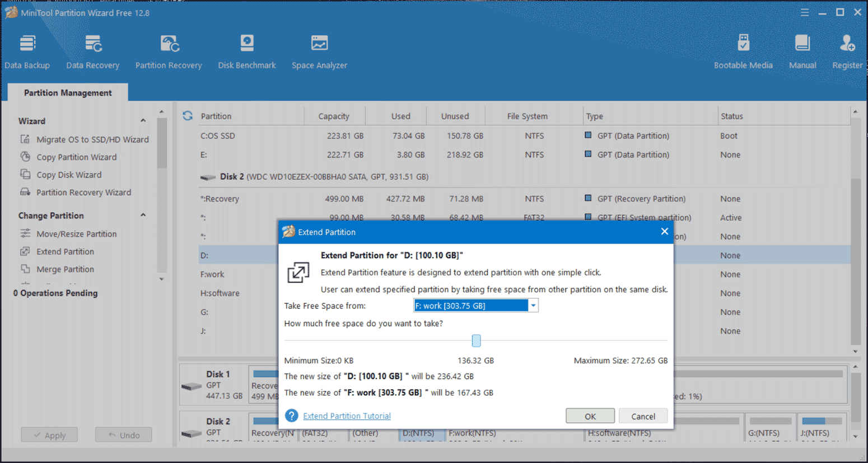Sort by Capacity column header

(334, 116)
